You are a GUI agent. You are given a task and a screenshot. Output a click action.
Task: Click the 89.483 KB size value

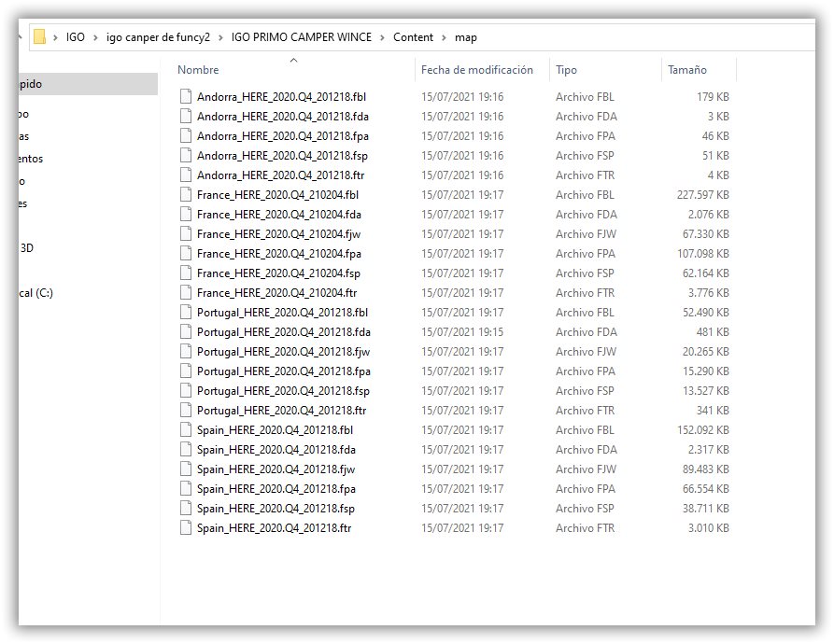[x=706, y=469]
